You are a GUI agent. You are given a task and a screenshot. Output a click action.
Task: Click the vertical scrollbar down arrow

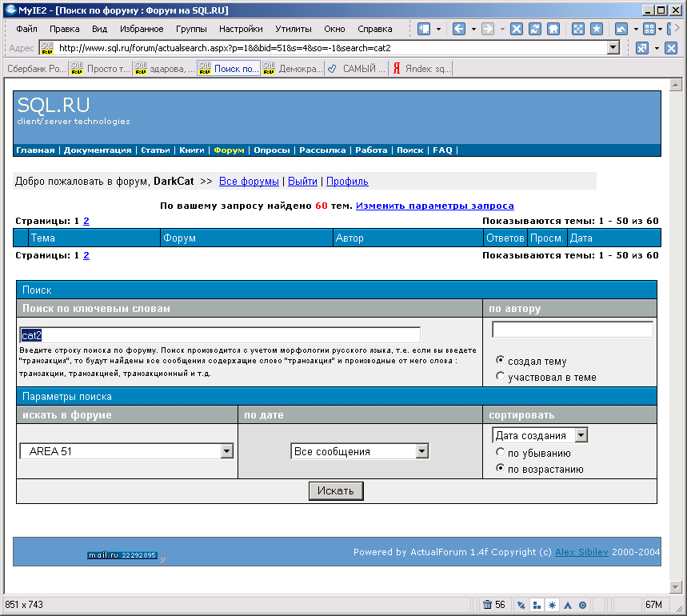pos(676,588)
